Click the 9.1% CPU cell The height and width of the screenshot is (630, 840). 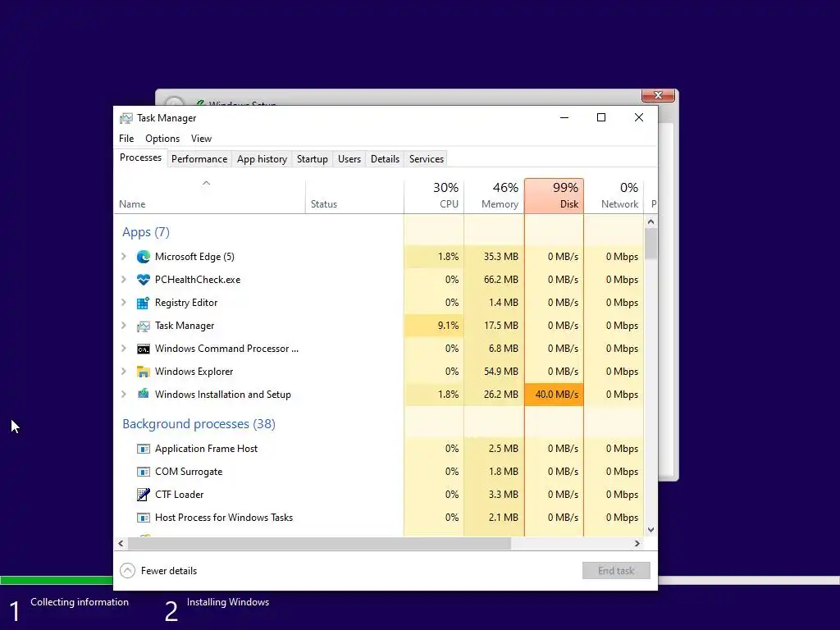click(434, 326)
